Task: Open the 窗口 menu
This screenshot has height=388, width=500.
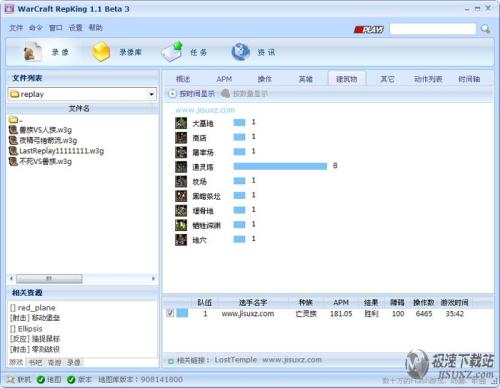Action: point(56,28)
